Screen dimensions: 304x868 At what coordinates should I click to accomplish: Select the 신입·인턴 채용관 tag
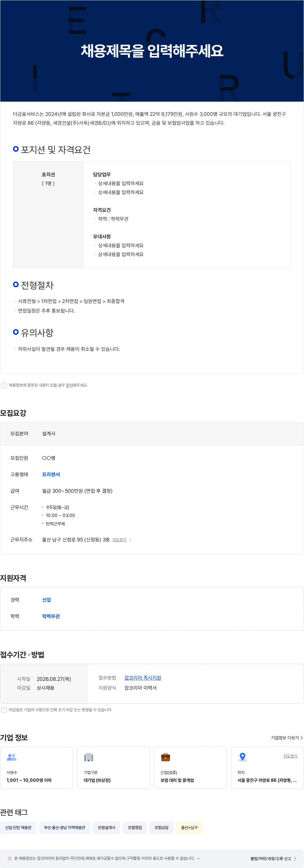coord(18,827)
